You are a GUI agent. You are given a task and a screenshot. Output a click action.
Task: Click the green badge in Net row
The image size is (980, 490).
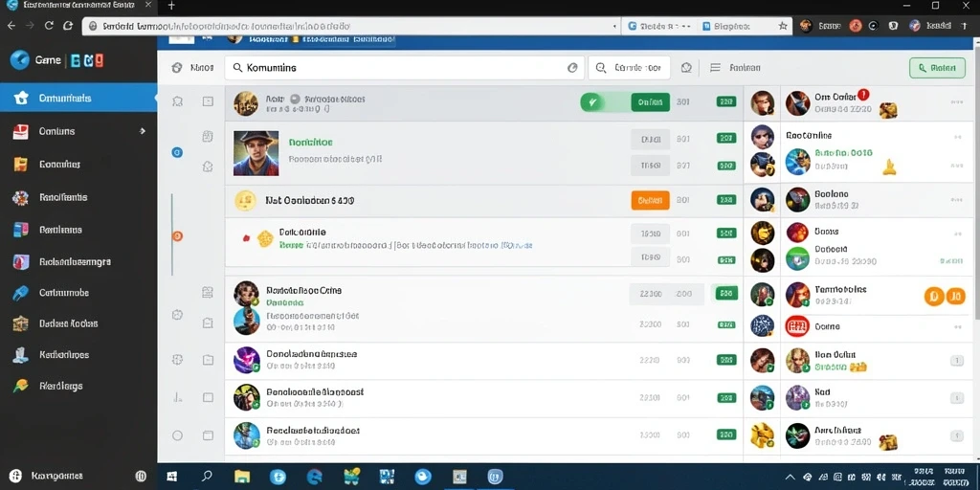tap(725, 201)
